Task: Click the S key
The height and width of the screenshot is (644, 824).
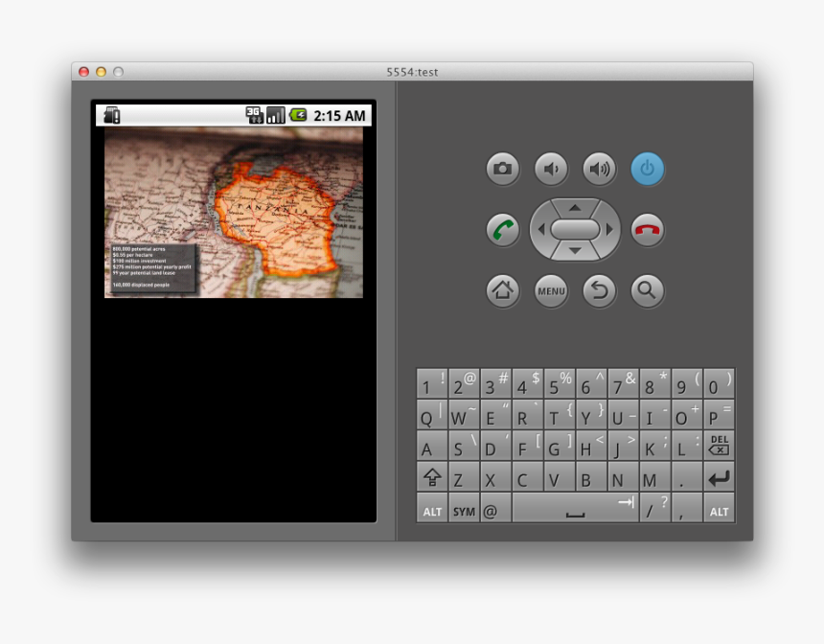Action: click(x=464, y=446)
